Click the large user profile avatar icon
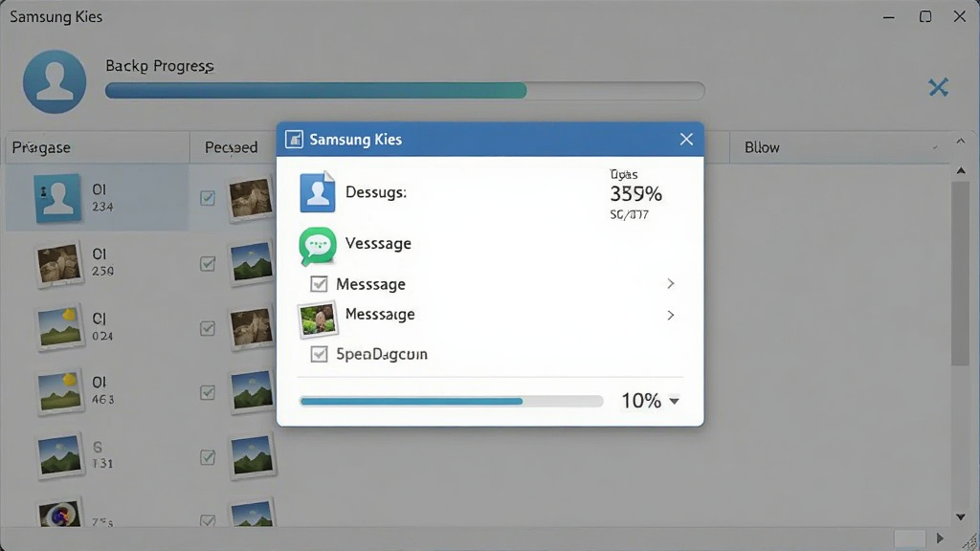This screenshot has width=980, height=551. (x=55, y=82)
